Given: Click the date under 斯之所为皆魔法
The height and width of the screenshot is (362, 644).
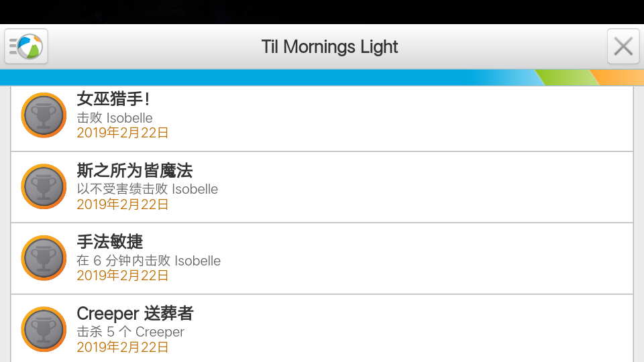Looking at the screenshot, I should pos(122,204).
